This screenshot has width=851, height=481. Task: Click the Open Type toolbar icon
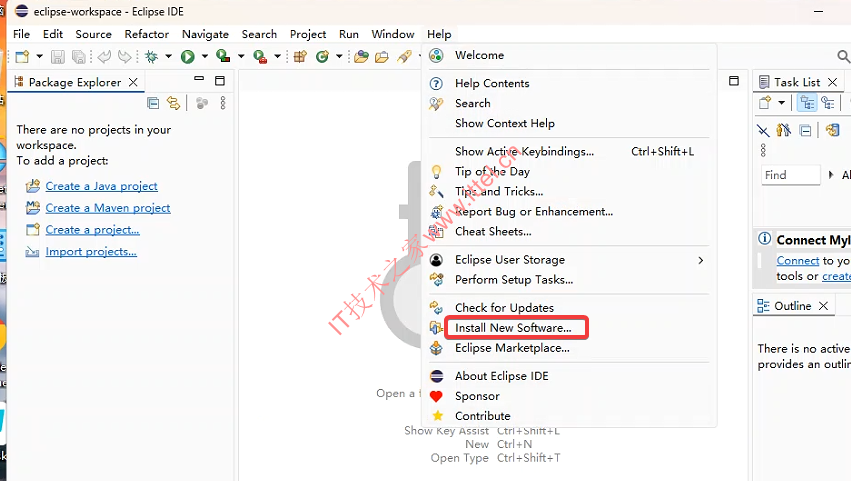(x=361, y=56)
